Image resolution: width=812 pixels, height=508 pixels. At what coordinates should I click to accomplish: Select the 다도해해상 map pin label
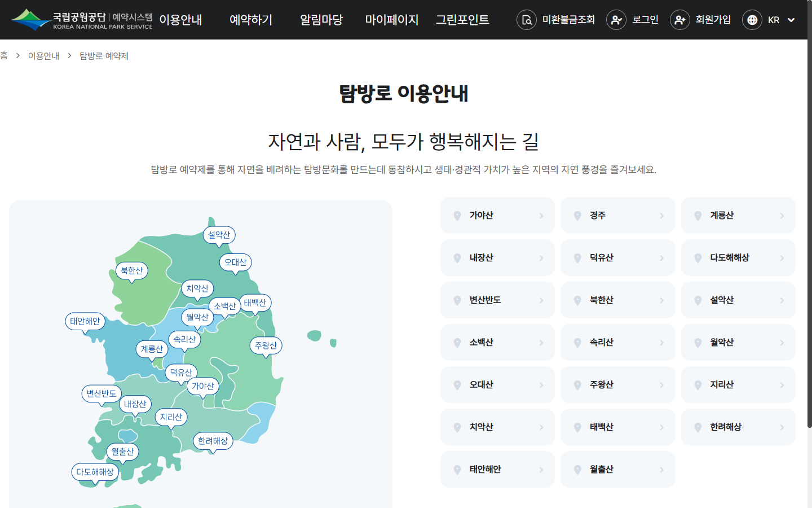tap(95, 472)
